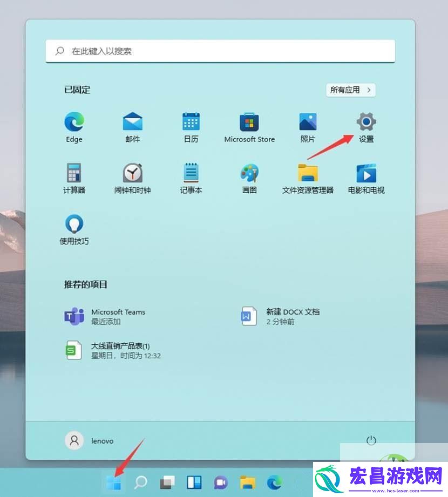448x497 pixels.
Task: Click the 最近添加 label under Teams
Action: pos(106,322)
